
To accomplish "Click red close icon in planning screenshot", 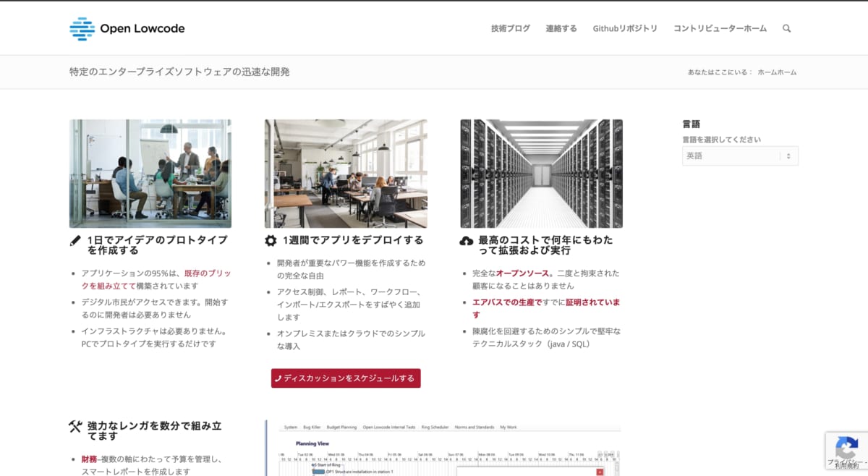I will click(x=599, y=472).
